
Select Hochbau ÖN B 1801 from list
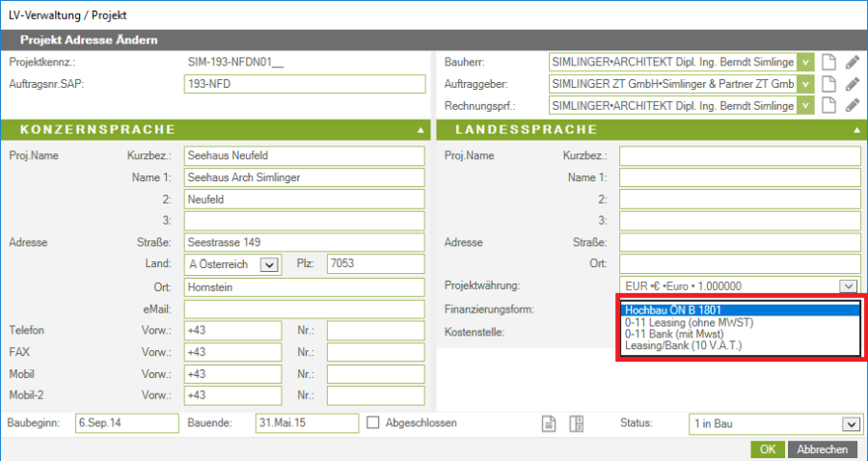(738, 310)
